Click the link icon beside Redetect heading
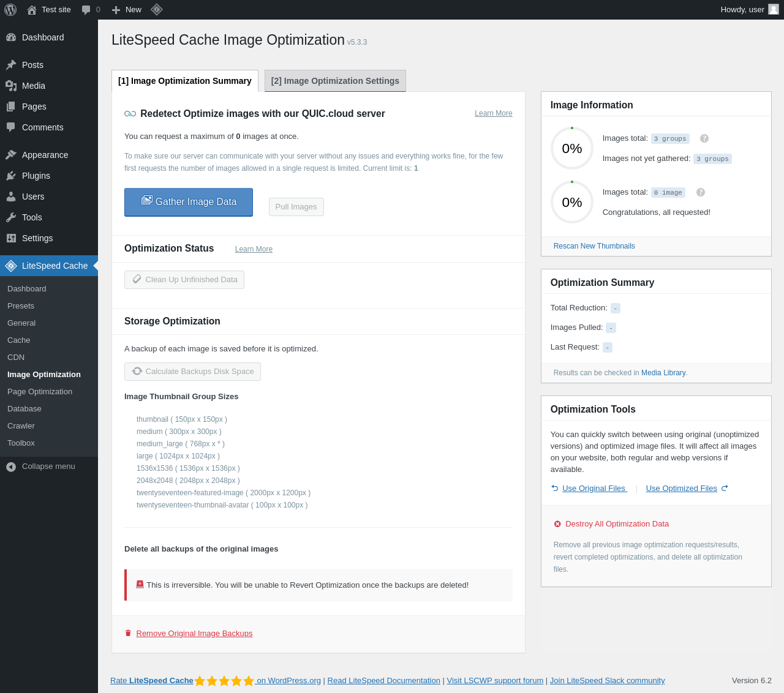 (x=130, y=113)
